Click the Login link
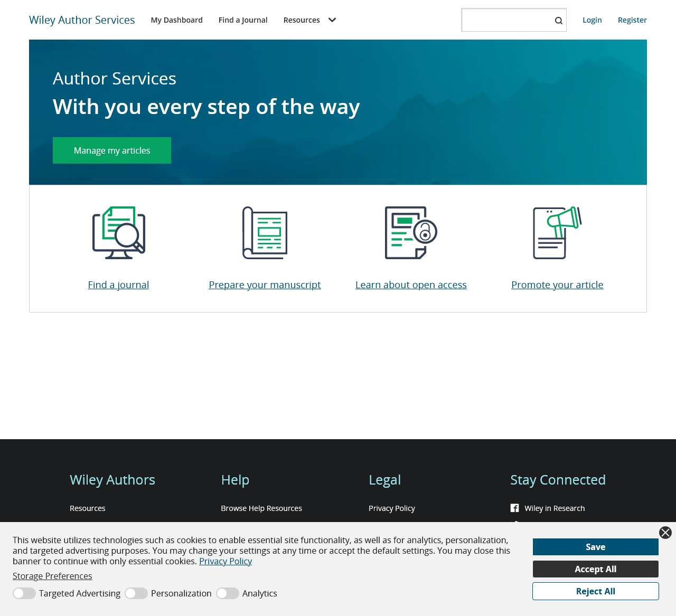This screenshot has height=616, width=676. pyautogui.click(x=592, y=20)
